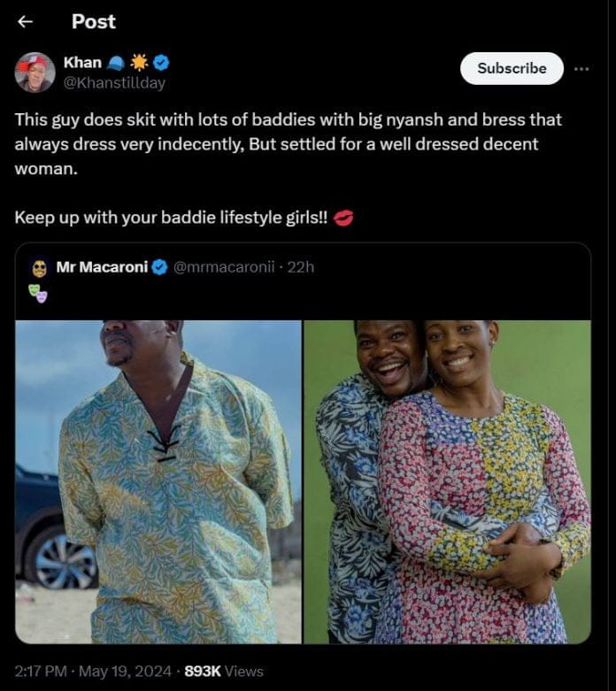
Task: Open the left photo of man in leaf shirt
Action: pyautogui.click(x=158, y=481)
